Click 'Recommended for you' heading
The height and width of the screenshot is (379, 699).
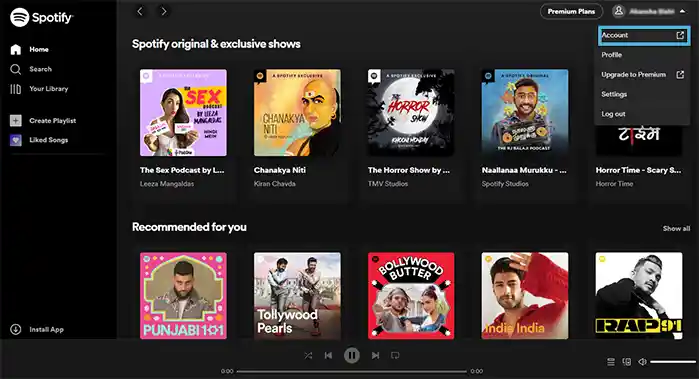189,227
